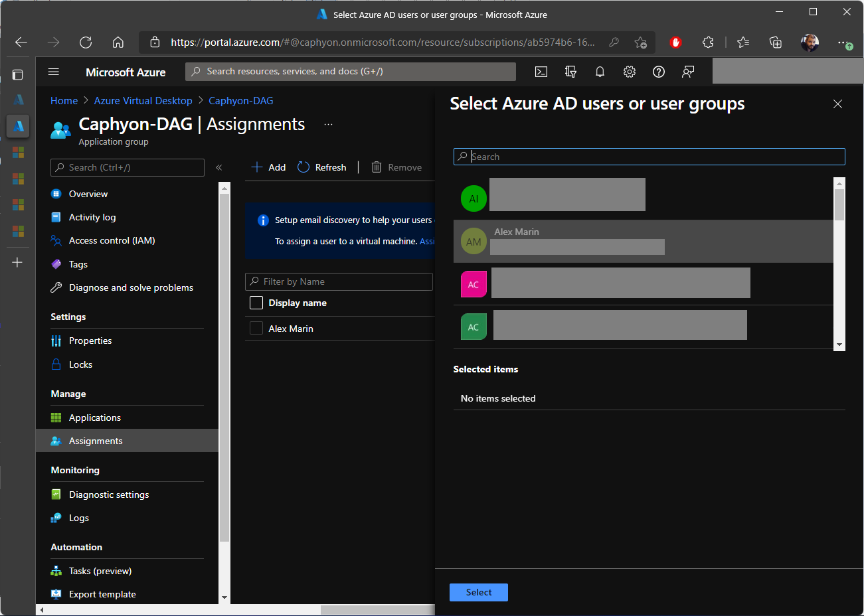The image size is (864, 616).
Task: Select the user with the AI avatar
Action: pos(644,198)
